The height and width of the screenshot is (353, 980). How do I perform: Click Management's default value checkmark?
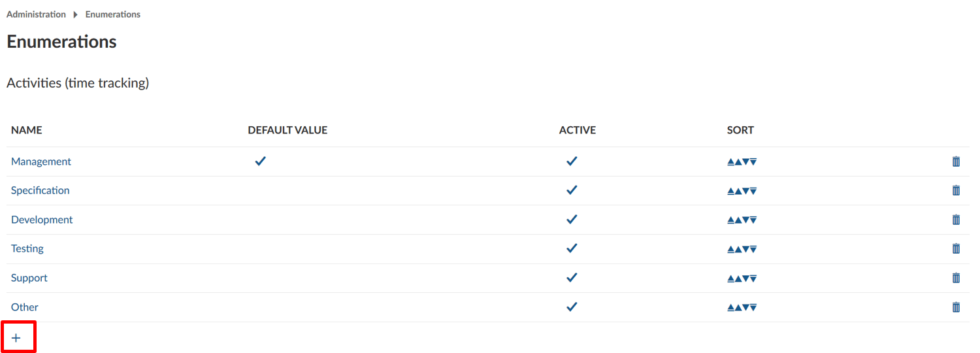tap(260, 161)
